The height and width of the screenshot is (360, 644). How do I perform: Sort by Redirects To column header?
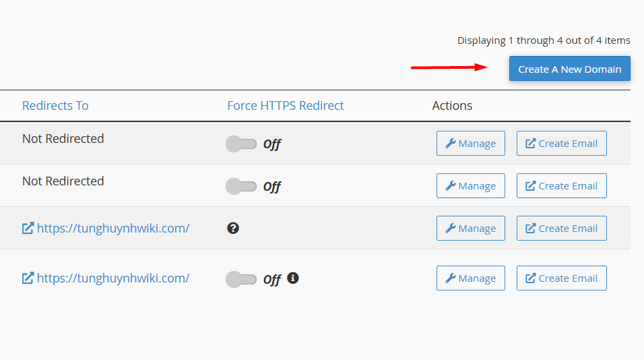tap(55, 106)
